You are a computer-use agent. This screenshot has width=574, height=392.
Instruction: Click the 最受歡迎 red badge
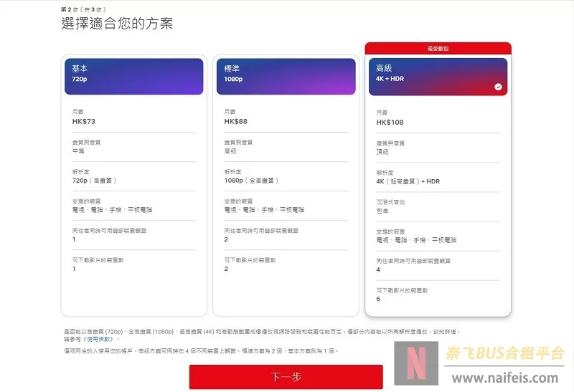[438, 48]
